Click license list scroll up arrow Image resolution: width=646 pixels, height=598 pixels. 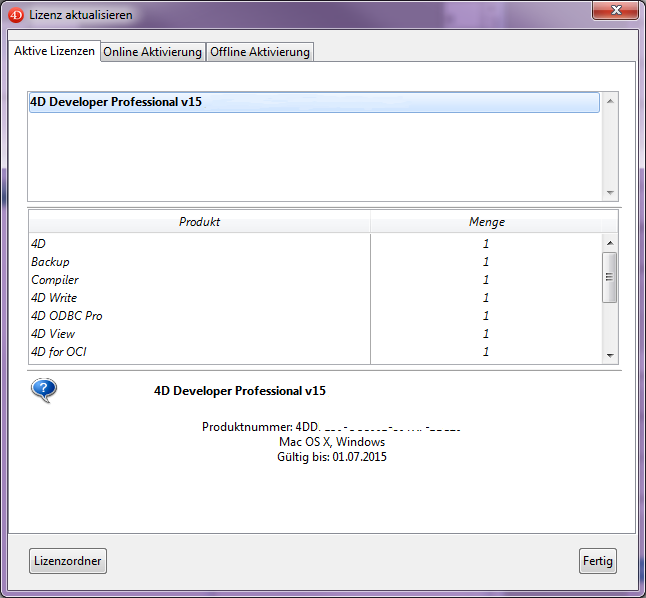click(610, 101)
